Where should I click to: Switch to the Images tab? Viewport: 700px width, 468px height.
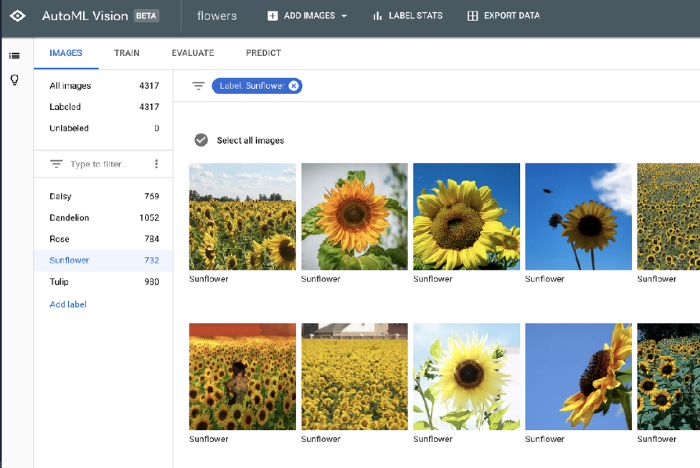(x=66, y=53)
